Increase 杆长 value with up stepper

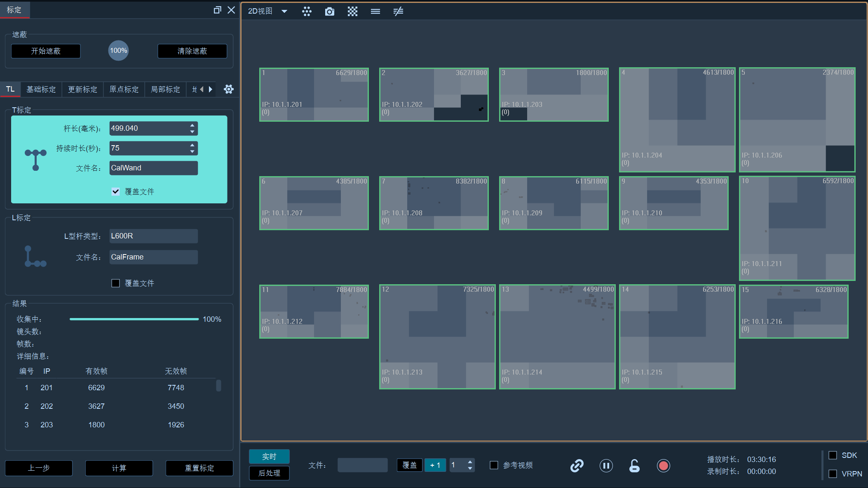coord(192,125)
